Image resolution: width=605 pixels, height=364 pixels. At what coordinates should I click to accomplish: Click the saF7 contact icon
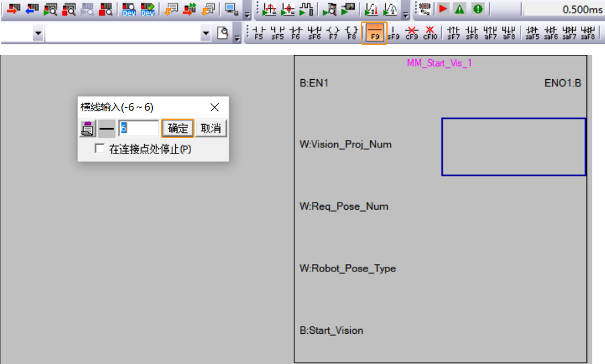[x=569, y=33]
